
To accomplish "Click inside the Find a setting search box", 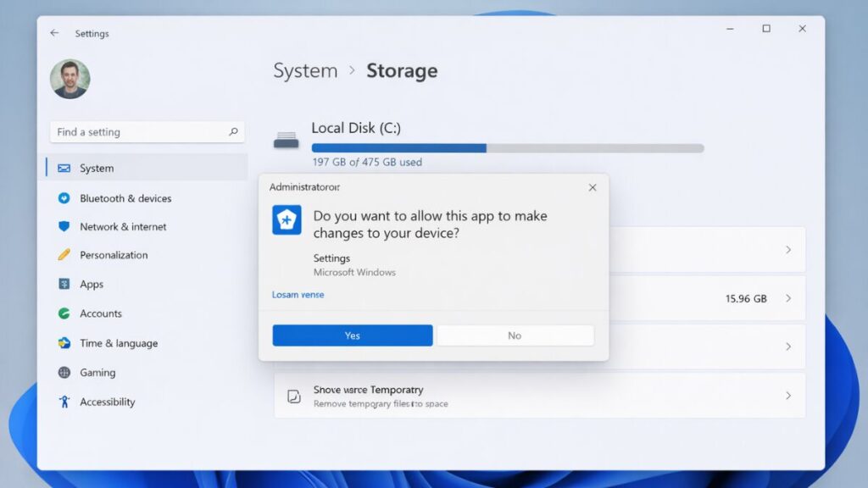I will click(x=136, y=132).
